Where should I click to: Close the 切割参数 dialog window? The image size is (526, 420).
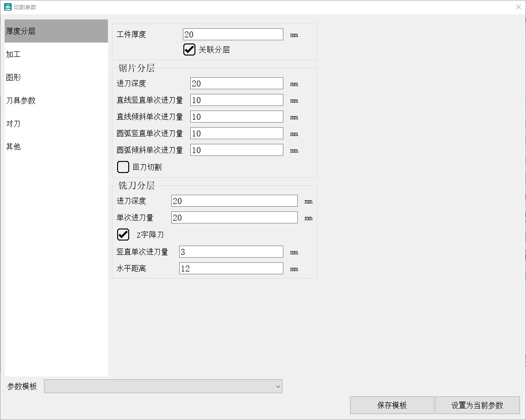click(519, 7)
